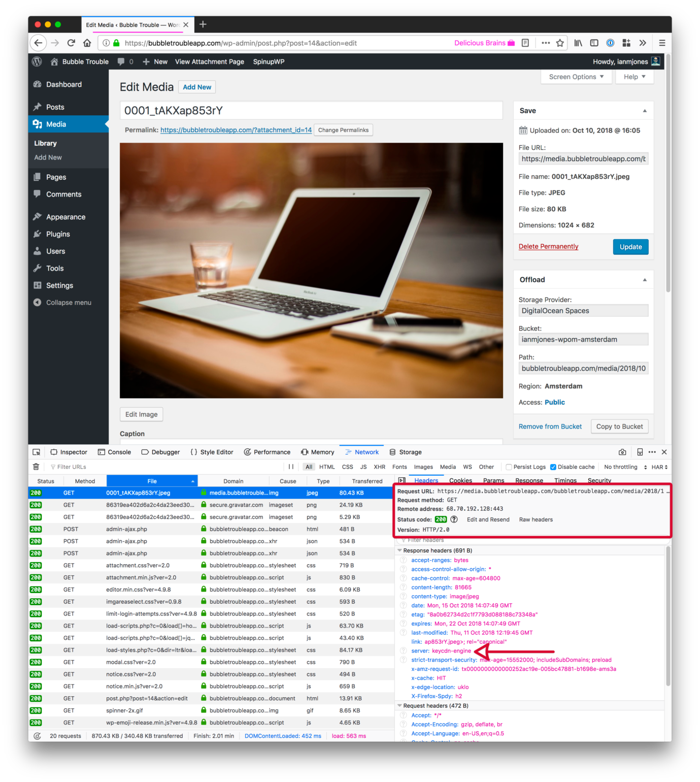The height and width of the screenshot is (782, 700).
Task: Learn more about status code 200 help icon
Action: [454, 519]
